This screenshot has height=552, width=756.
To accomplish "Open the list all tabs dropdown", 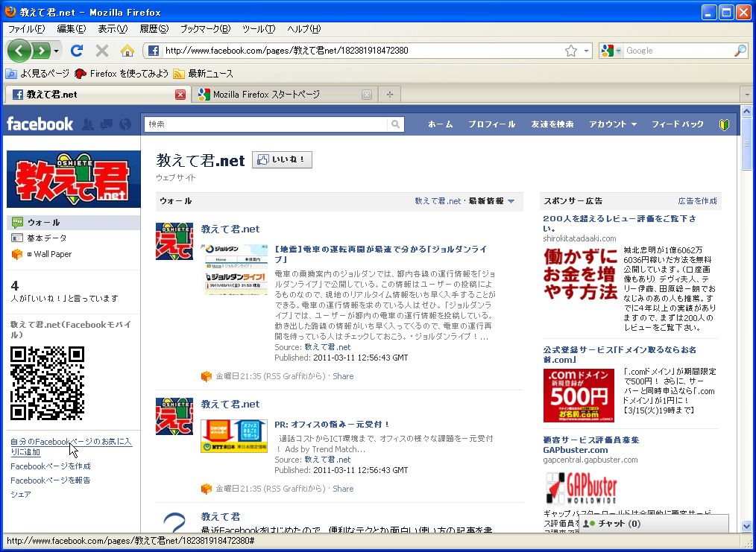I will tap(746, 95).
